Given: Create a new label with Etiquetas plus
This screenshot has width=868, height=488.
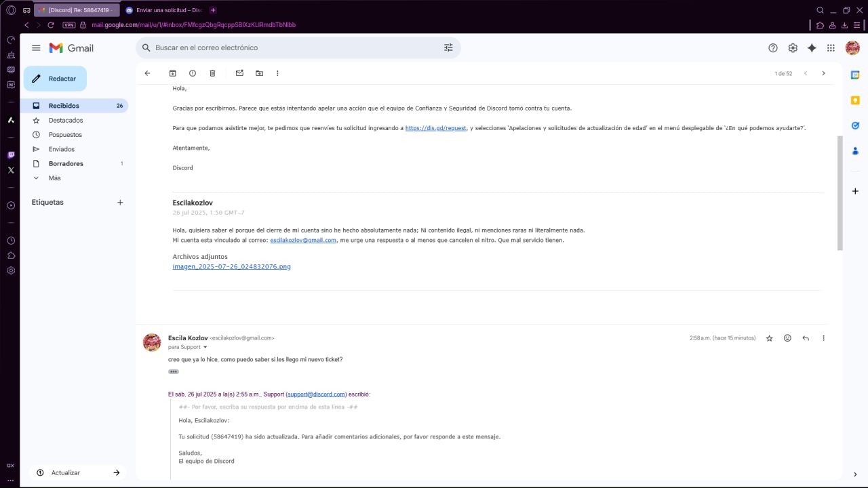Looking at the screenshot, I should (120, 202).
